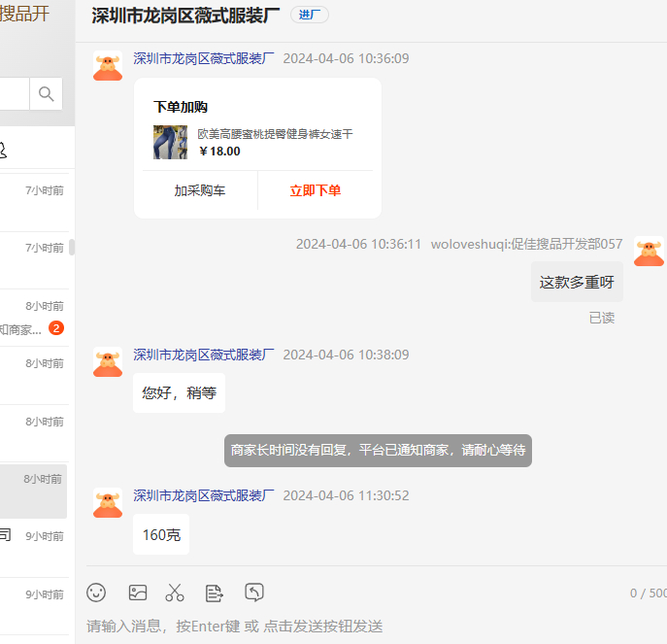Image resolution: width=667 pixels, height=644 pixels.
Task: Click the send image icon
Action: pyautogui.click(x=137, y=593)
